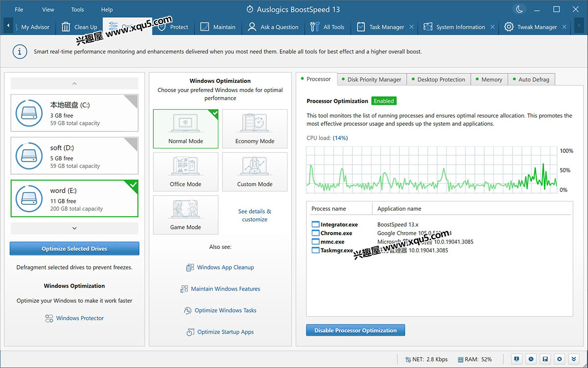Click Optimize Startup Apps power icon
The image size is (588, 368).
pyautogui.click(x=190, y=332)
